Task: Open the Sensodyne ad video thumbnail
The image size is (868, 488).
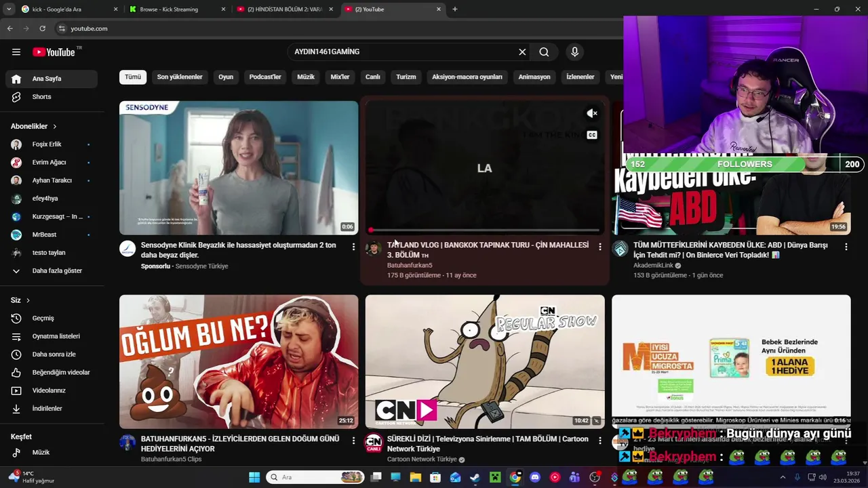Action: click(239, 168)
